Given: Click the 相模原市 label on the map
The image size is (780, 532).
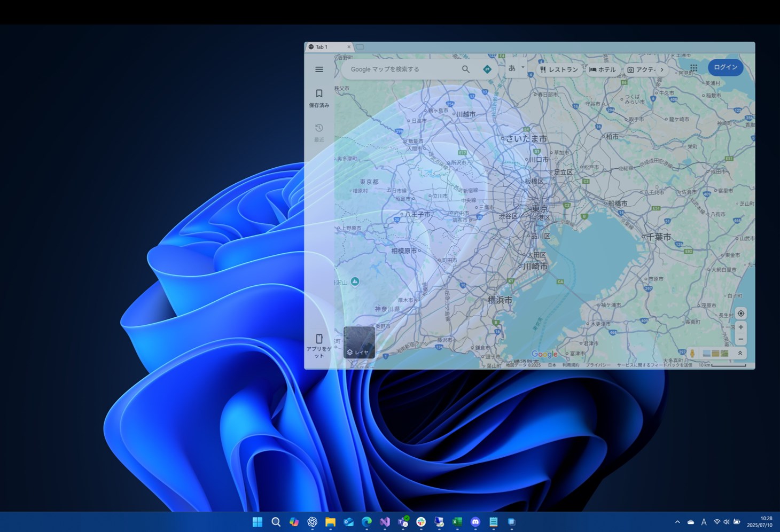Looking at the screenshot, I should click(x=404, y=251).
